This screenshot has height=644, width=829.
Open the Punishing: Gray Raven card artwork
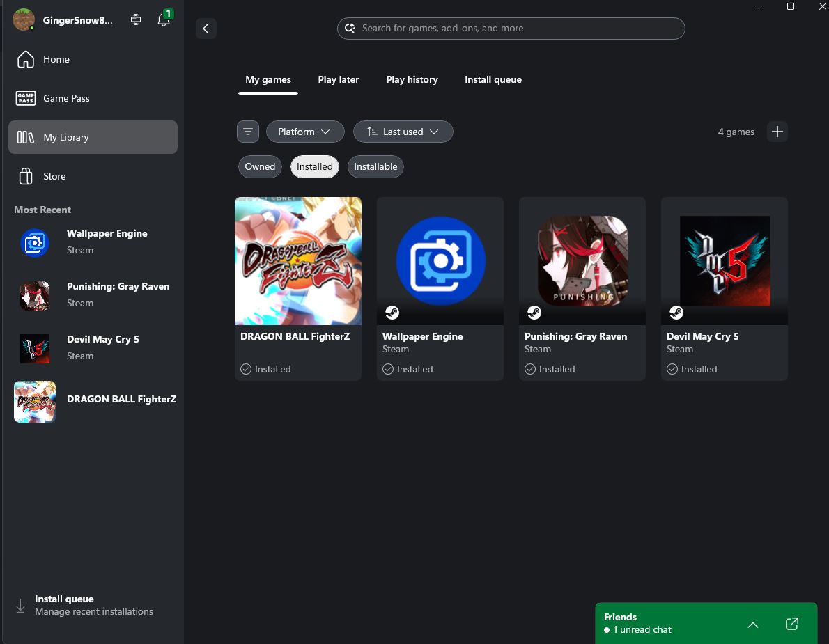[x=582, y=261]
